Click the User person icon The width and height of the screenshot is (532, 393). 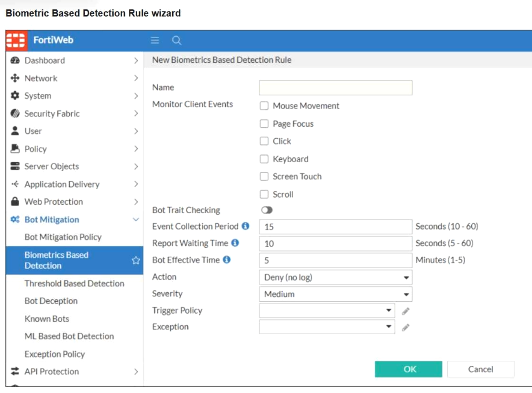point(15,131)
